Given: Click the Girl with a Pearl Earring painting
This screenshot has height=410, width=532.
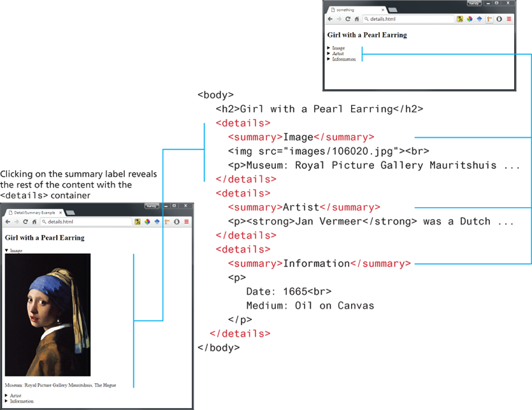Looking at the screenshot, I should [48, 314].
